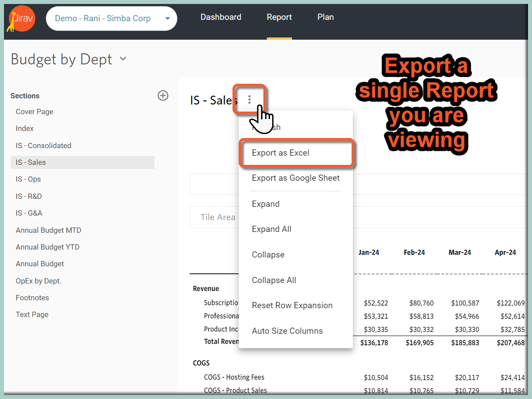Viewport: 532px width, 399px height.
Task: Select the IS - Consolidated section
Action: point(43,145)
